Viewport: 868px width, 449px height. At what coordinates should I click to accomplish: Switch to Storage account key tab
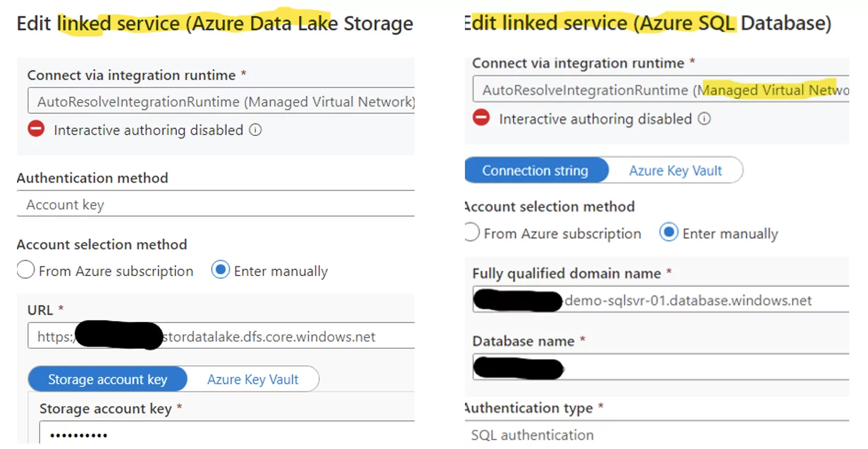(107, 379)
